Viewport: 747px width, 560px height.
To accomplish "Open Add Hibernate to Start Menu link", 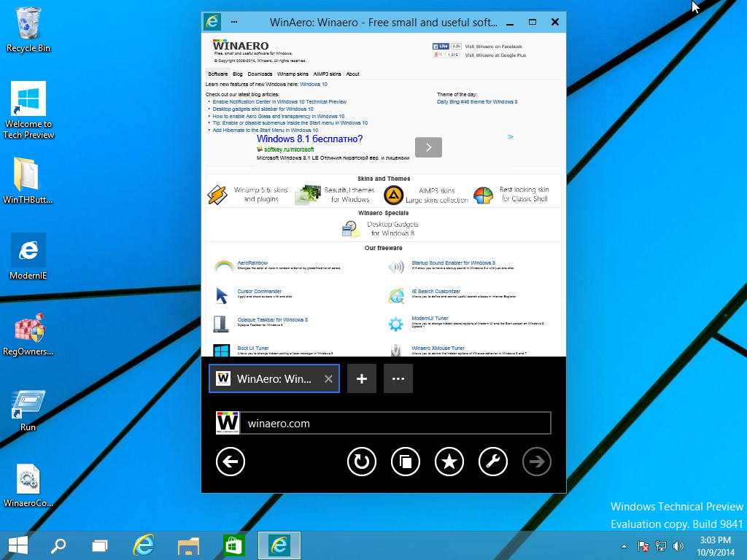I will 266,130.
